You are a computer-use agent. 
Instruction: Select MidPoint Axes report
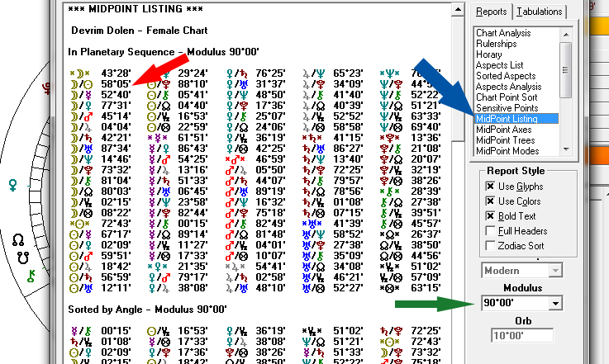(x=504, y=130)
